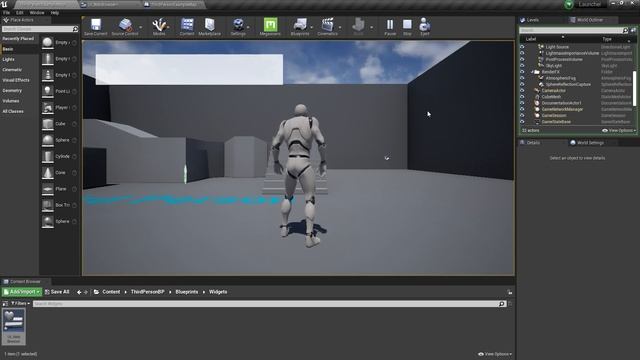
Task: Select the Visual Effects category
Action: [x=16, y=80]
